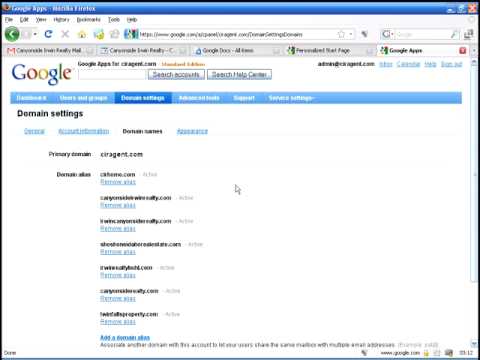Image resolution: width=480 pixels, height=360 pixels.
Task: Open the Account information sub-tab link
Action: pos(83,131)
